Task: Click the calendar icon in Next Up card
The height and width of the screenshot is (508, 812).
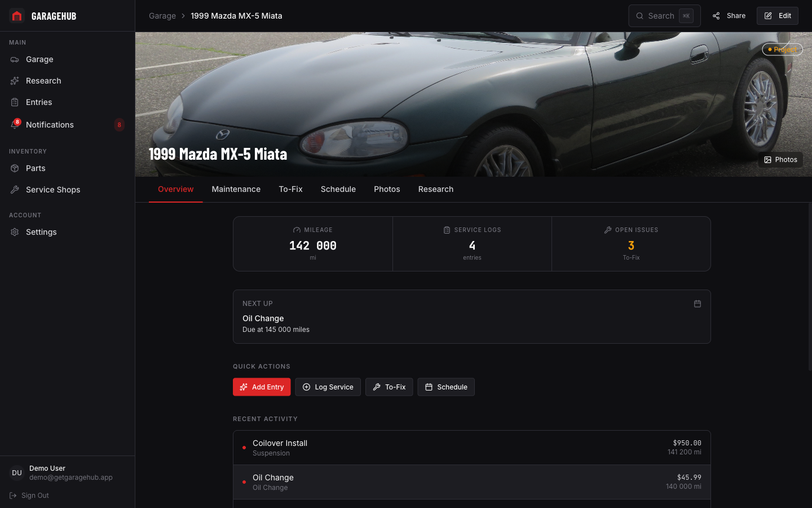Action: (698, 304)
